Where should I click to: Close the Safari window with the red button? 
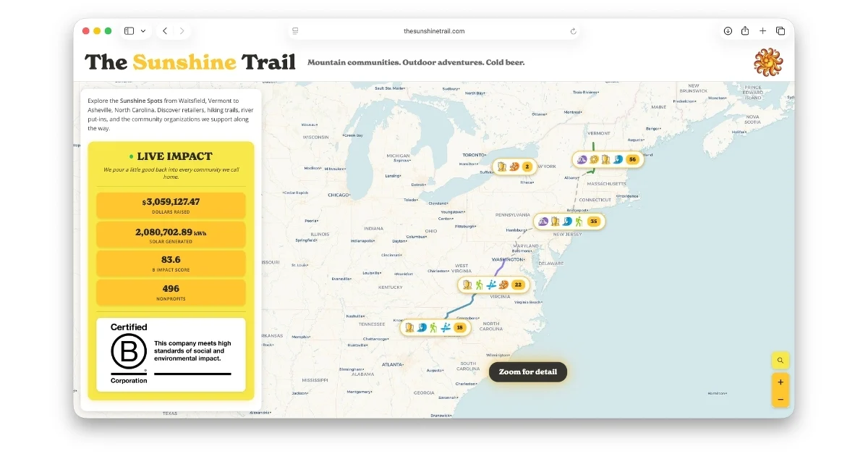point(86,31)
